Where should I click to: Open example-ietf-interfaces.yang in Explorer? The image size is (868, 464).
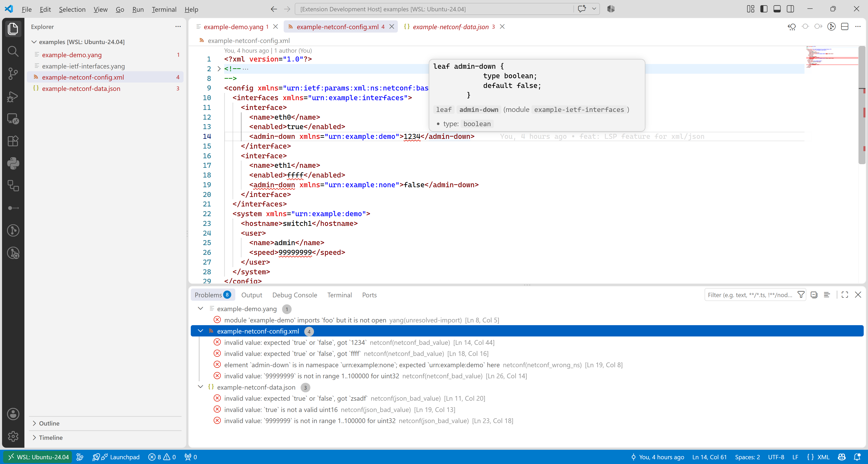[106, 66]
